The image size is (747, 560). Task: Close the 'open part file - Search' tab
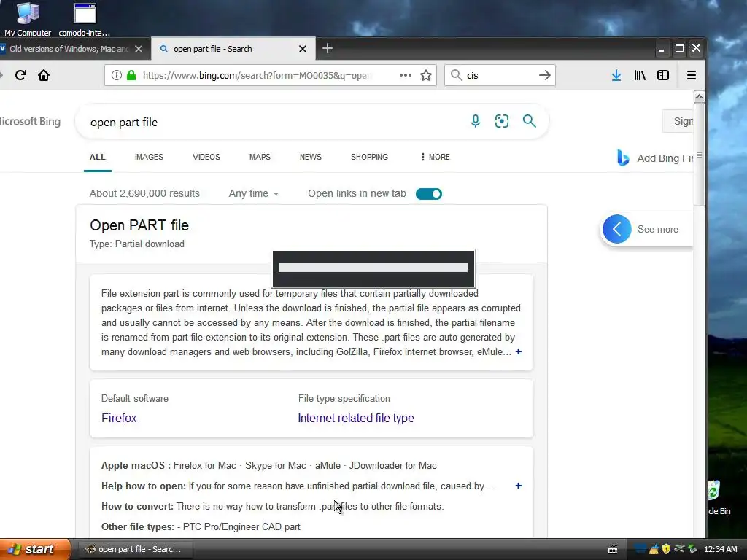(x=303, y=49)
